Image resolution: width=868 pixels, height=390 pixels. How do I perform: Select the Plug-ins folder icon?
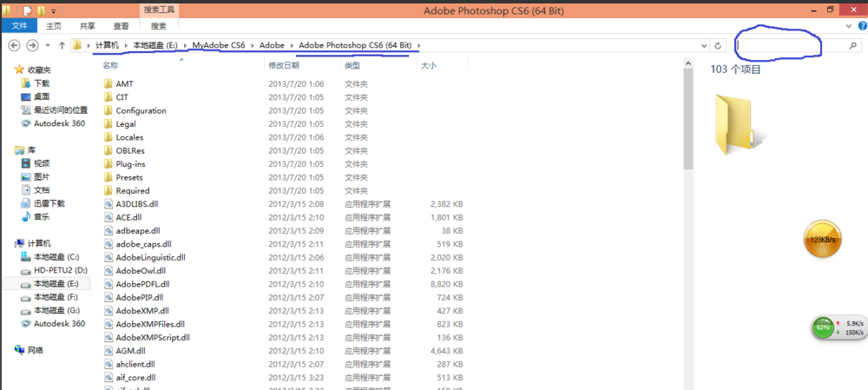[108, 164]
